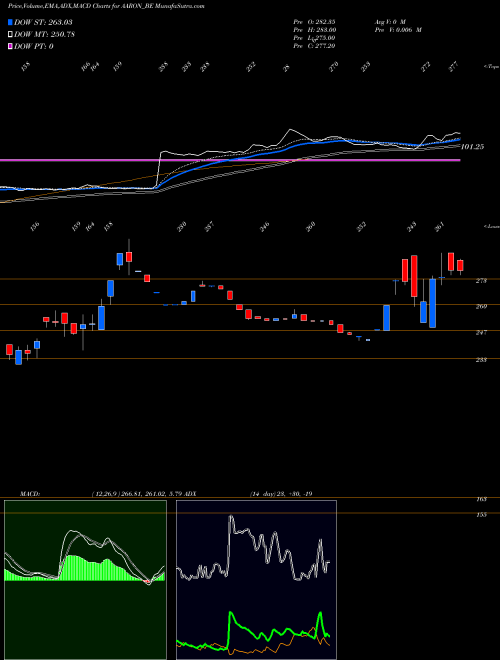Image resolution: width=500 pixels, height=660 pixels.
Task: Click the previous open value 282.35
Action: pos(325,21)
